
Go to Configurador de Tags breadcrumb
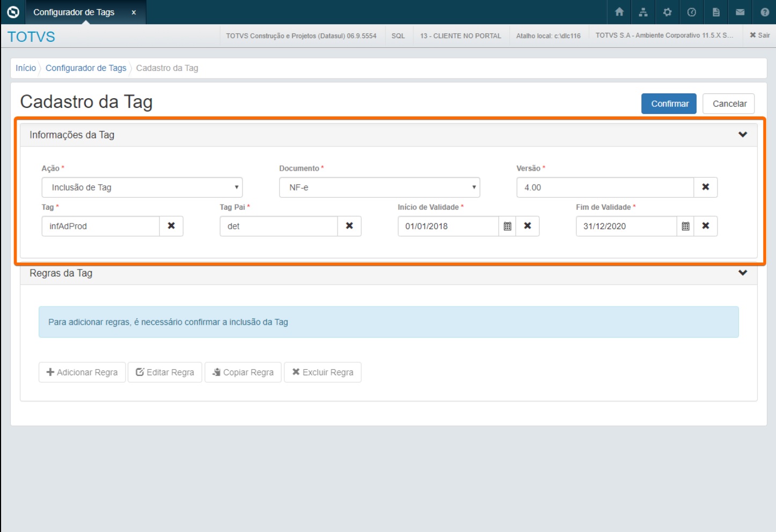pyautogui.click(x=86, y=68)
